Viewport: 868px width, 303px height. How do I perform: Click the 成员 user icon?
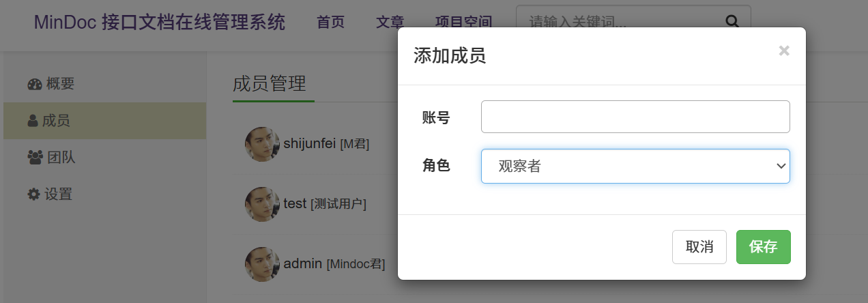click(33, 121)
